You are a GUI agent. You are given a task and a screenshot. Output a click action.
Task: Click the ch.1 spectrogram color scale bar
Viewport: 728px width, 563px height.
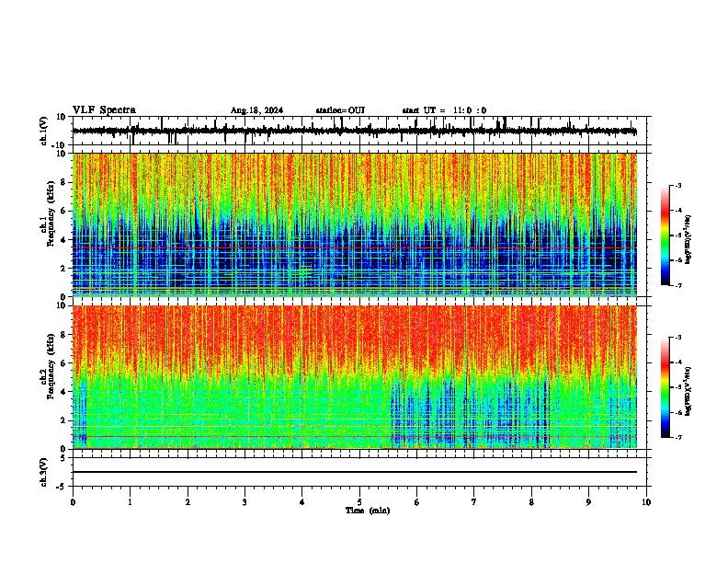tap(665, 235)
